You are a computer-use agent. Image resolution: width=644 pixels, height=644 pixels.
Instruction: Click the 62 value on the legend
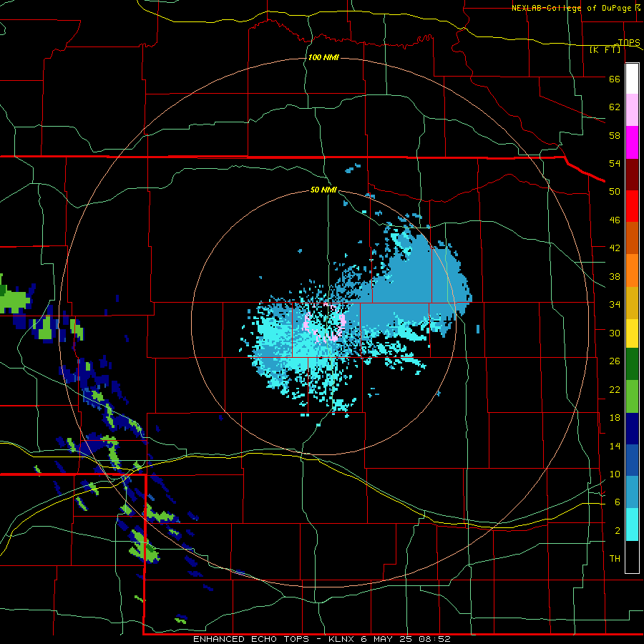click(615, 107)
